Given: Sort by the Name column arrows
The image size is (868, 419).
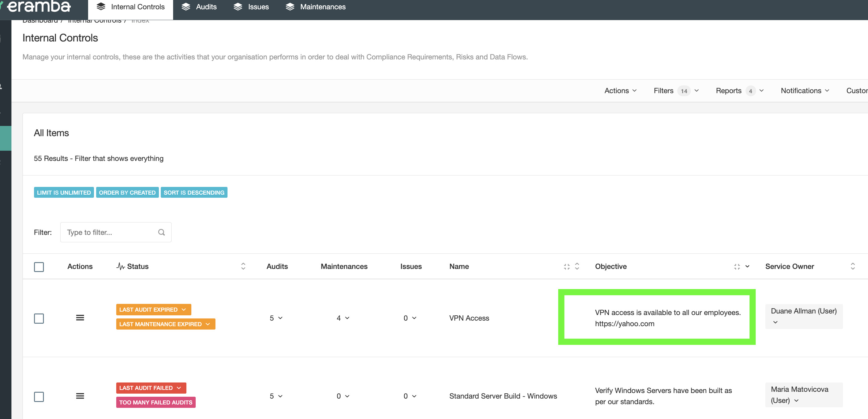Looking at the screenshot, I should click(577, 266).
